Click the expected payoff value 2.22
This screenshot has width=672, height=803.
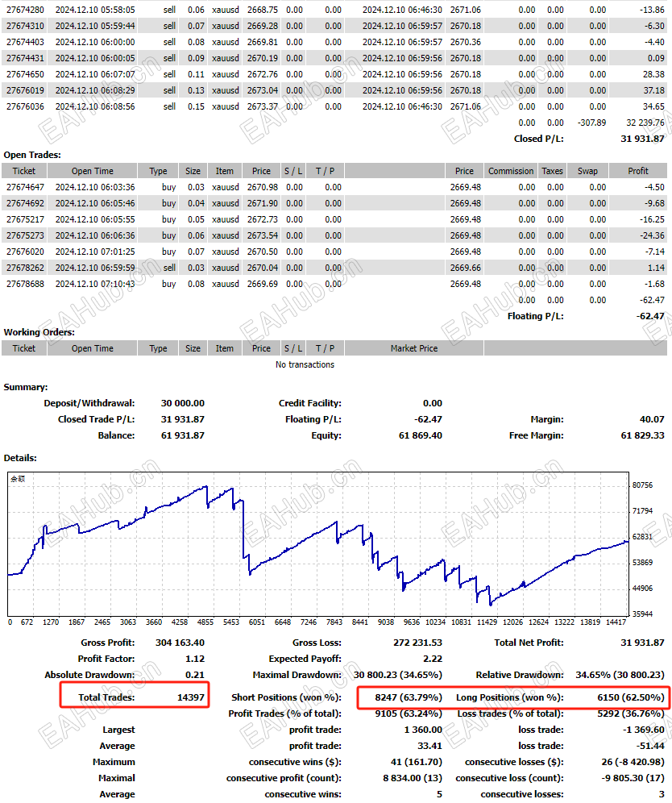coord(433,659)
